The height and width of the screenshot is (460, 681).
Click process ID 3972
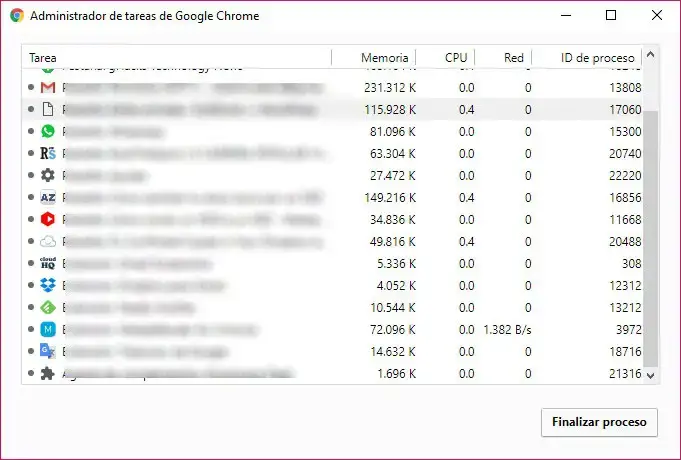[628, 330]
